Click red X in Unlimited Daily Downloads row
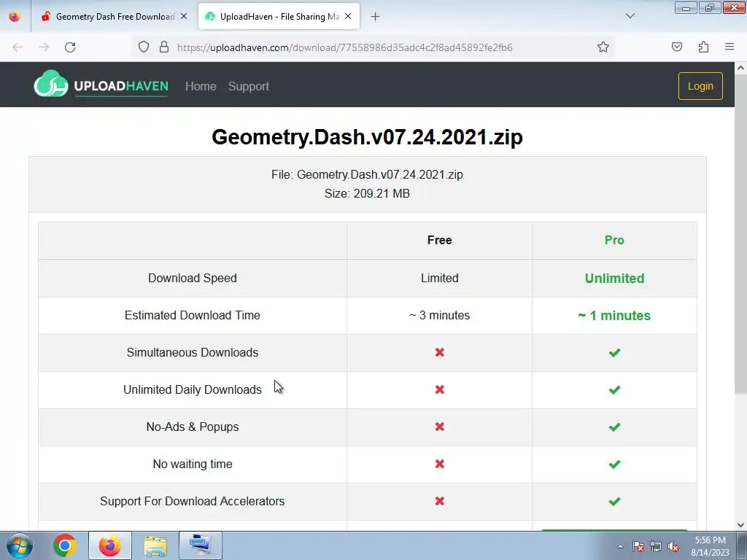The height and width of the screenshot is (560, 747). tap(440, 389)
